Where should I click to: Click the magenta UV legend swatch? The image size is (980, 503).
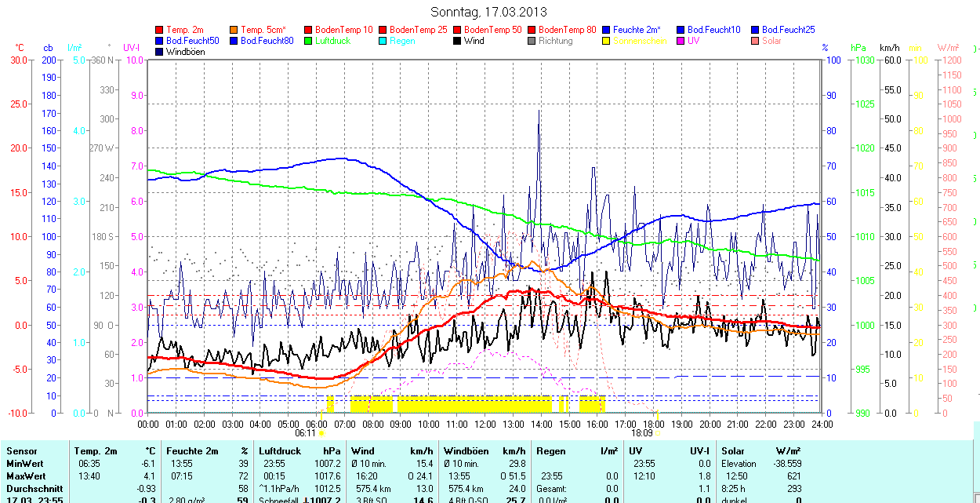[681, 41]
